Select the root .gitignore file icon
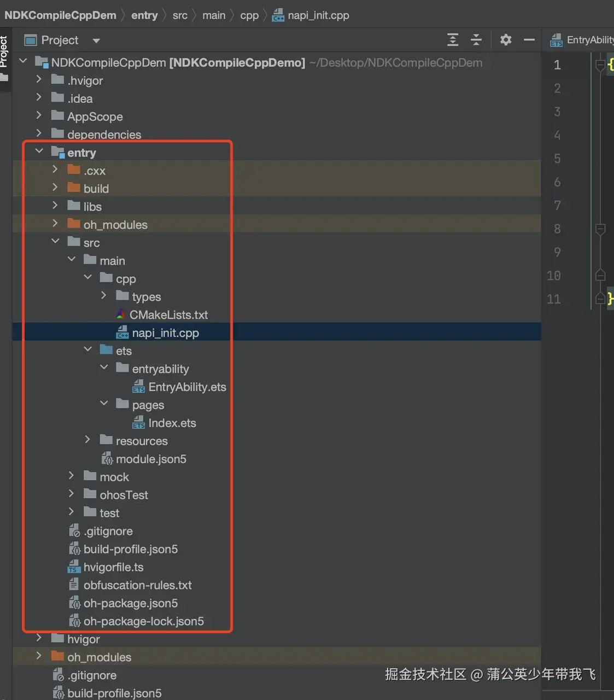The width and height of the screenshot is (614, 700). pyautogui.click(x=58, y=675)
